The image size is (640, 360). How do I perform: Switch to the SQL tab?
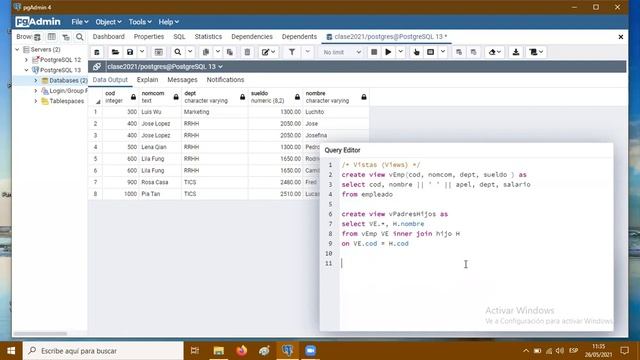pyautogui.click(x=179, y=37)
